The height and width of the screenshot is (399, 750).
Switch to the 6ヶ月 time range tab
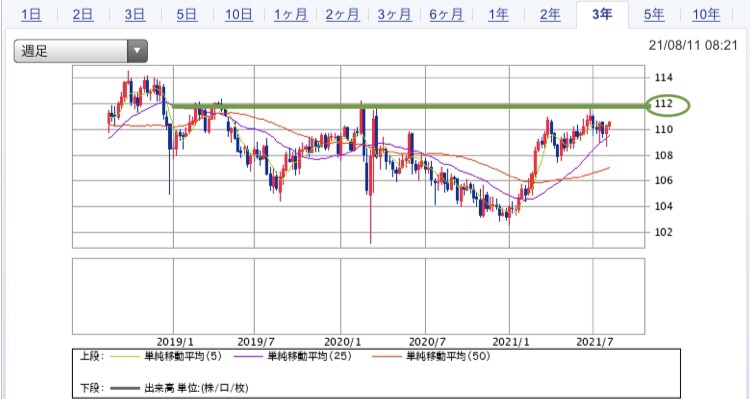coord(446,15)
